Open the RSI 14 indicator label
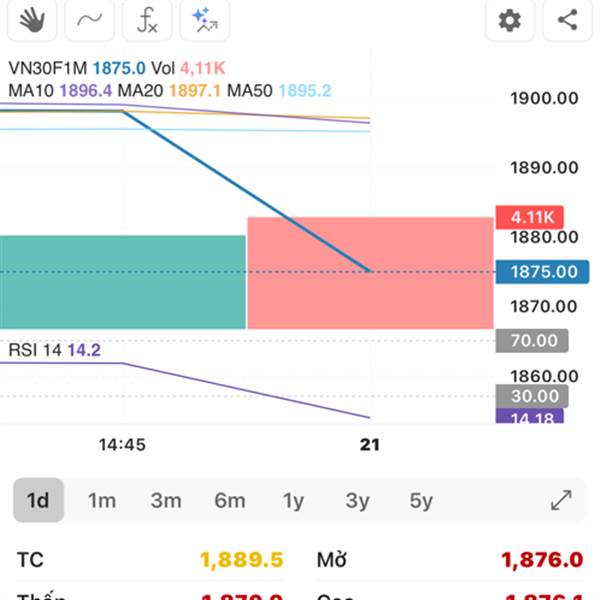Viewport: 600px width, 600px height. pyautogui.click(x=39, y=350)
